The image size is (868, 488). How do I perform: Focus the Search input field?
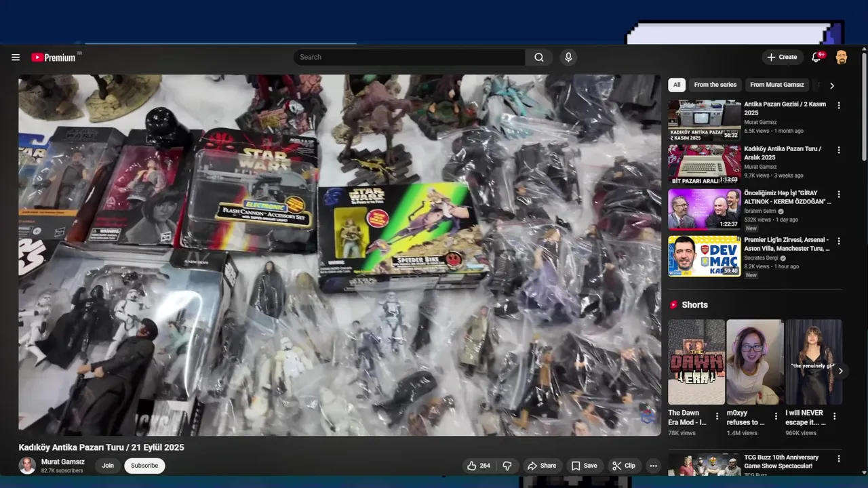(409, 58)
